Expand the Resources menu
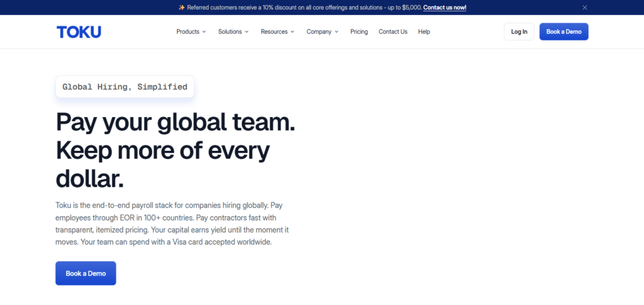This screenshot has width=644, height=305. pos(277,31)
